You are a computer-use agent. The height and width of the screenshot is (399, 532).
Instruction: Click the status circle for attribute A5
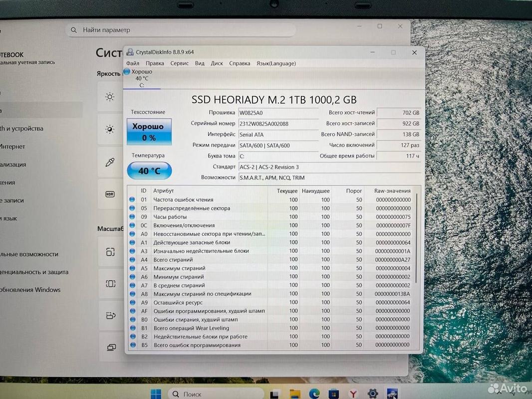tap(132, 268)
